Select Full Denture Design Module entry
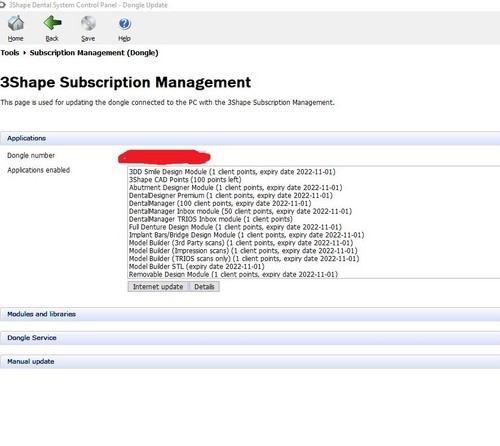Screen dimensions: 500x446 pyautogui.click(x=235, y=227)
